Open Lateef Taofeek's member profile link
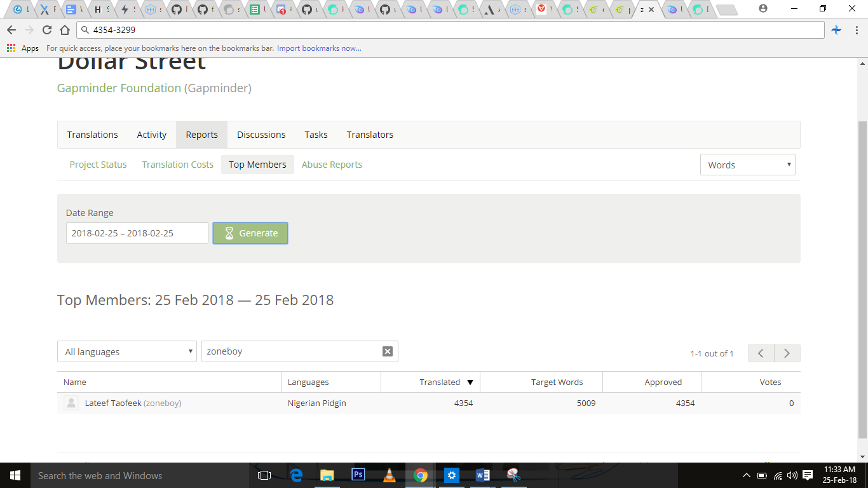868x488 pixels. 113,403
